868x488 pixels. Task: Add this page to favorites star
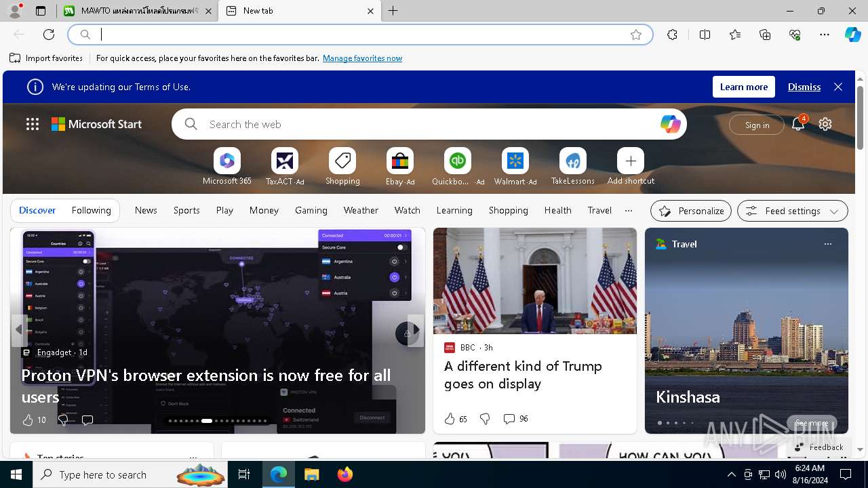(x=636, y=35)
